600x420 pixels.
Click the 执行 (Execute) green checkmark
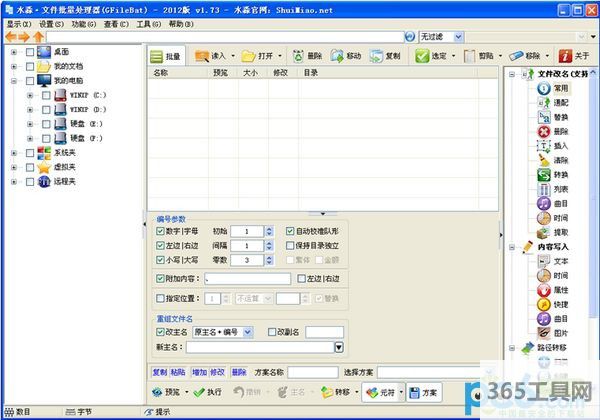click(x=206, y=392)
